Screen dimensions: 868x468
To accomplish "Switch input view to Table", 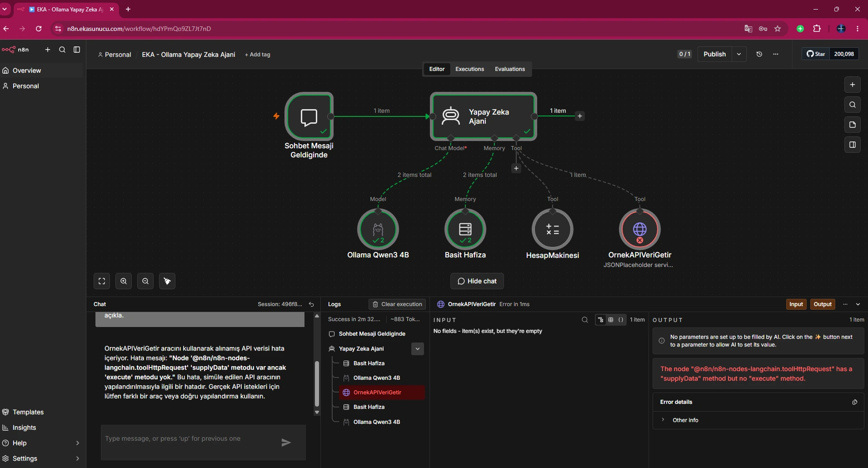I will click(x=611, y=320).
